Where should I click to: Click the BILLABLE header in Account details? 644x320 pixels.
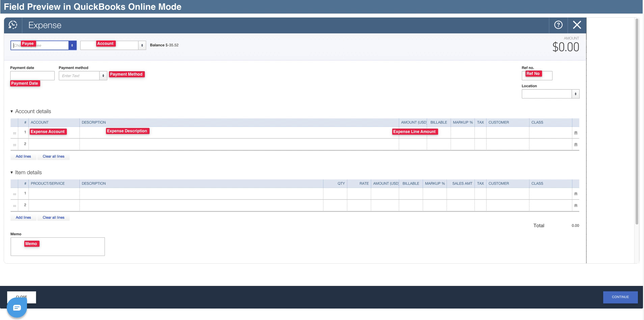pyautogui.click(x=439, y=123)
